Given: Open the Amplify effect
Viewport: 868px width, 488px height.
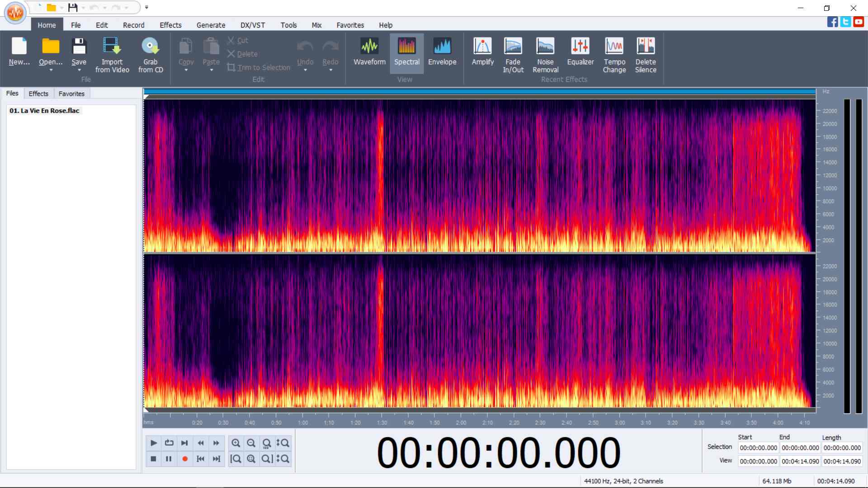Looking at the screenshot, I should click(482, 53).
